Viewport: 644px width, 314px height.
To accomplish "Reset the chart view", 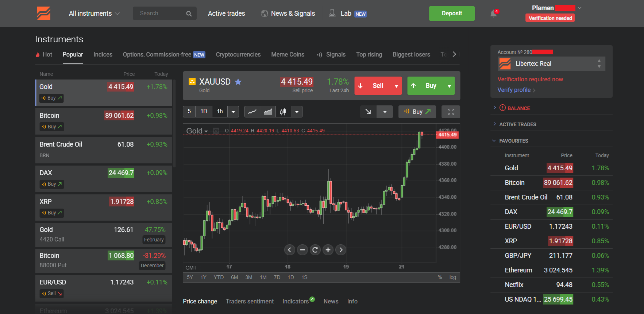I will (x=315, y=250).
